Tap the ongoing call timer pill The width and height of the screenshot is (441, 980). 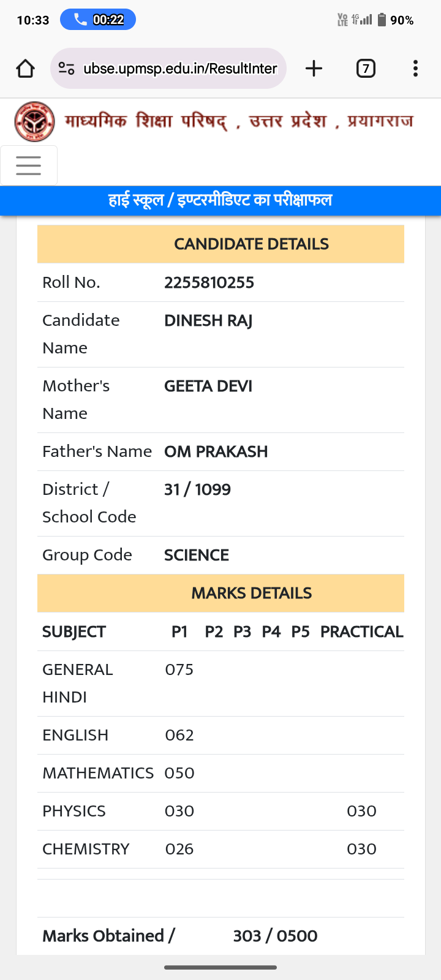98,20
